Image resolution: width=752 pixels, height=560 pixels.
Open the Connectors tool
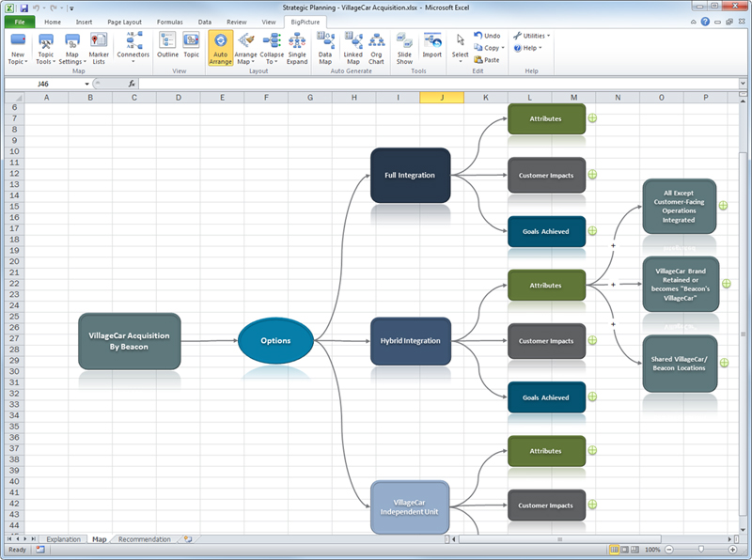(x=133, y=48)
